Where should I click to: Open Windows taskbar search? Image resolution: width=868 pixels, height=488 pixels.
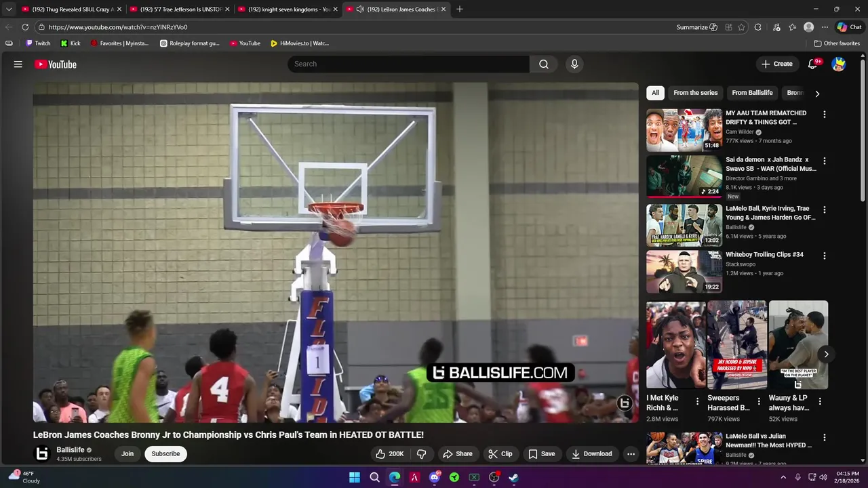tap(374, 477)
